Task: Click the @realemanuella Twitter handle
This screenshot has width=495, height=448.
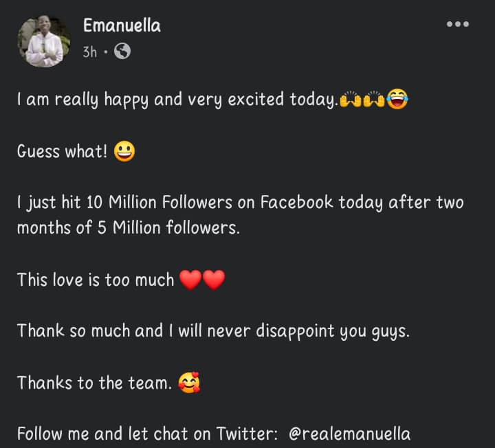Action: click(350, 434)
